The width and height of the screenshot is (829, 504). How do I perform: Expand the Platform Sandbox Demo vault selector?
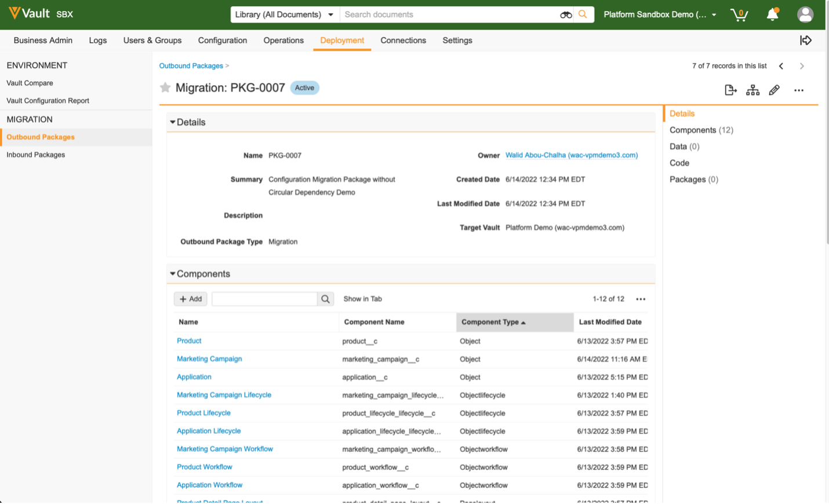pyautogui.click(x=660, y=14)
